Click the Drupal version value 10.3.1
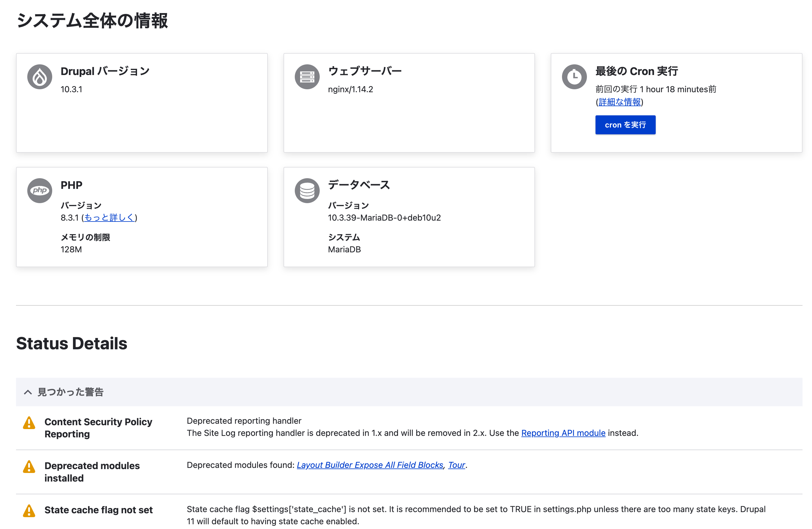The image size is (812, 529). click(71, 89)
